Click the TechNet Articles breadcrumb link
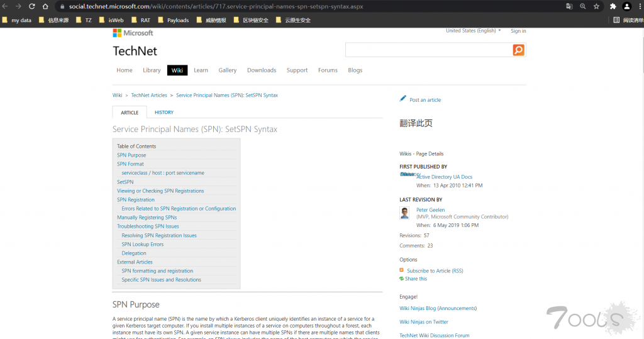The width and height of the screenshot is (644, 339). pyautogui.click(x=149, y=95)
